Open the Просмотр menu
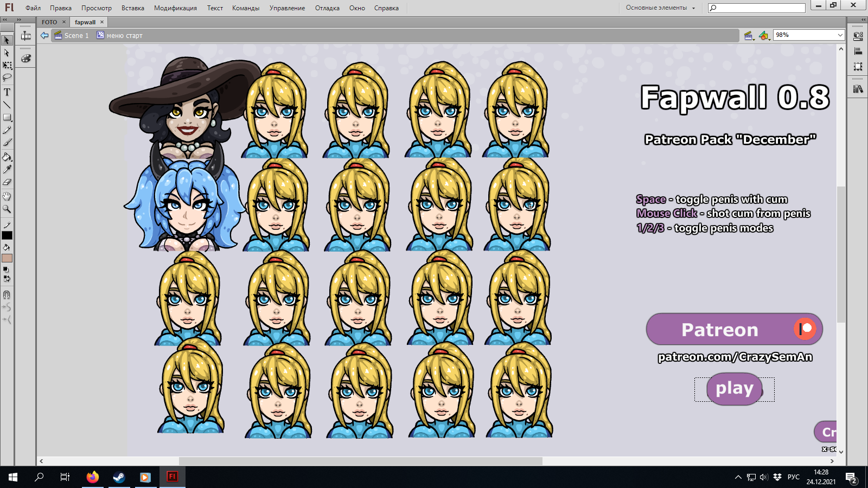This screenshot has width=868, height=488. pyautogui.click(x=97, y=8)
